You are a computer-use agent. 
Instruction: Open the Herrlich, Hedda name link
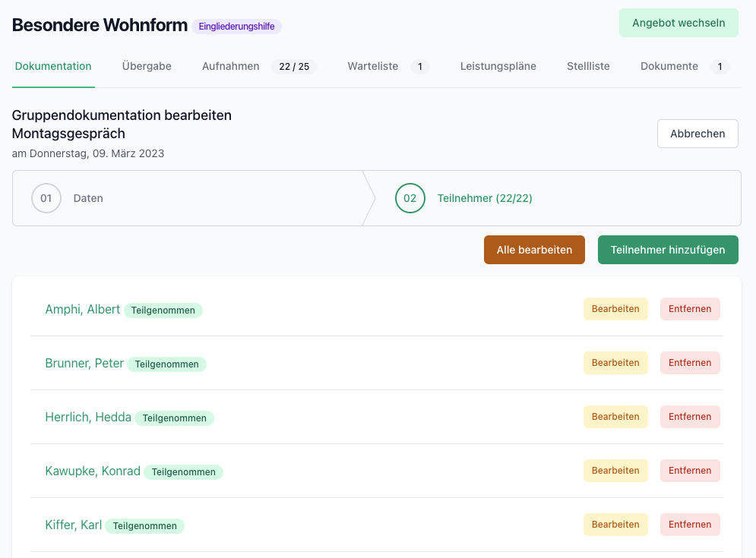[88, 418]
